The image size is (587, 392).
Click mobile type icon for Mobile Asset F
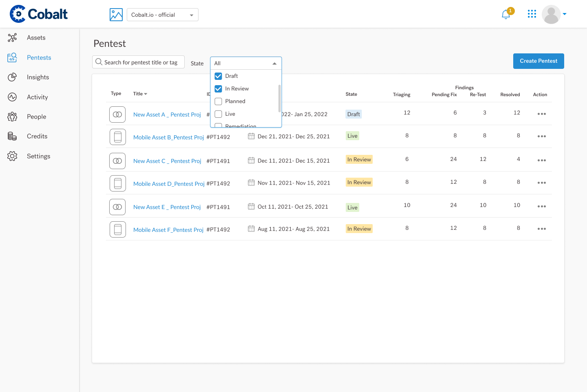coord(117,229)
